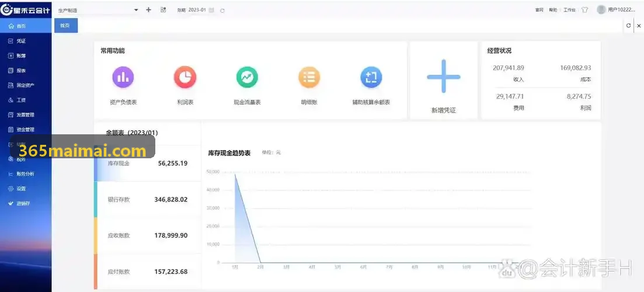The width and height of the screenshot is (644, 292).
Task: Open 资金管理 in the left sidebar
Action: 26,130
